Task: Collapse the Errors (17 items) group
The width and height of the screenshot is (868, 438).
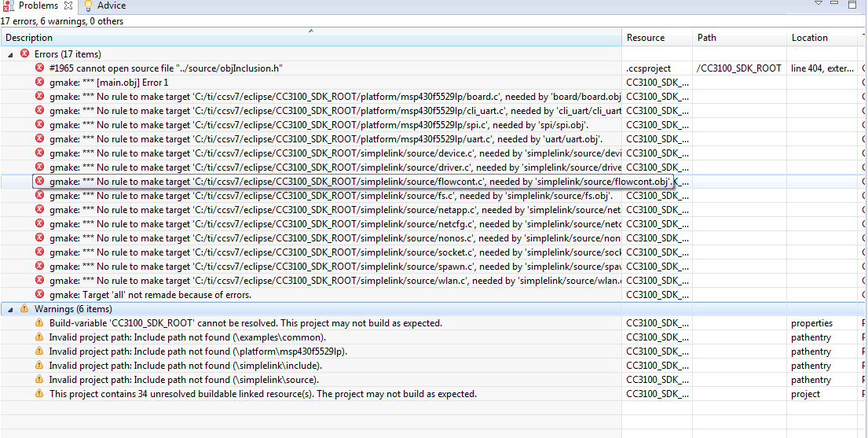Action: pyautogui.click(x=10, y=54)
